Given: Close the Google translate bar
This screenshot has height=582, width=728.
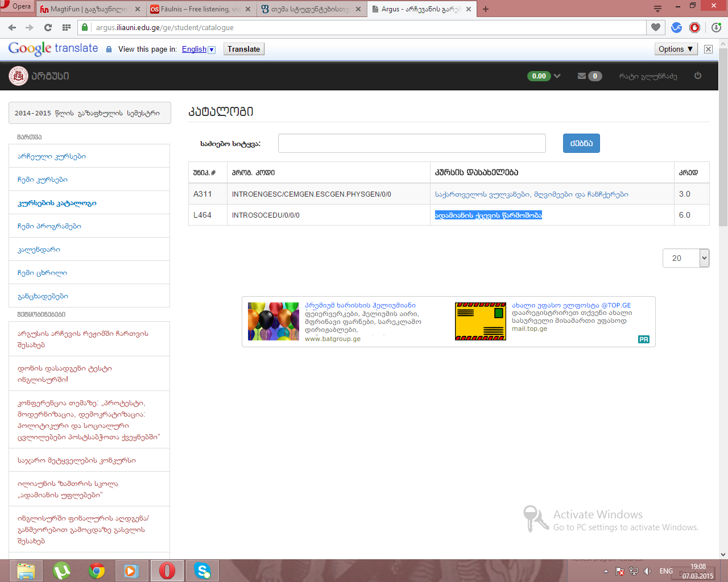Looking at the screenshot, I should [x=708, y=49].
